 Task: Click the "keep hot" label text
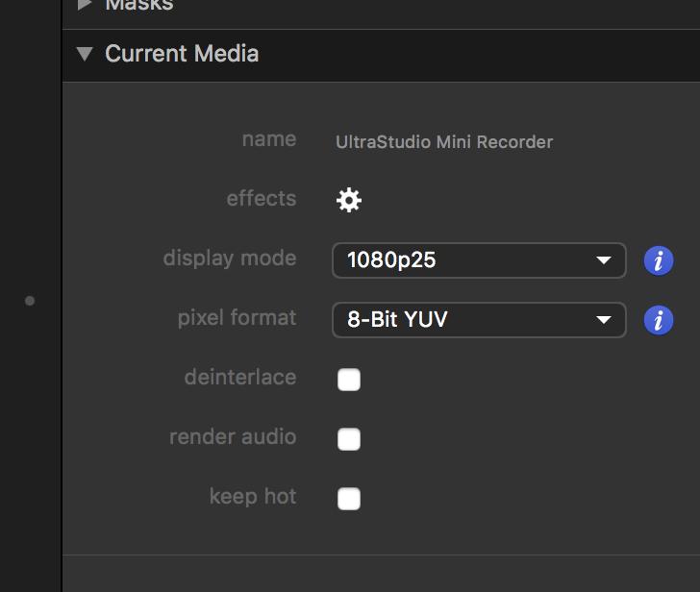[x=253, y=497]
